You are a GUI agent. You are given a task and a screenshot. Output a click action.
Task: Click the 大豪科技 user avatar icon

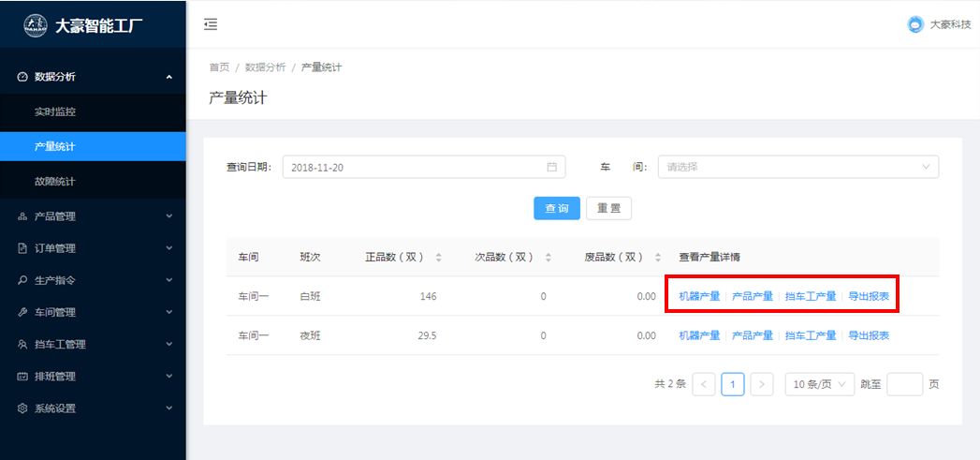(915, 24)
